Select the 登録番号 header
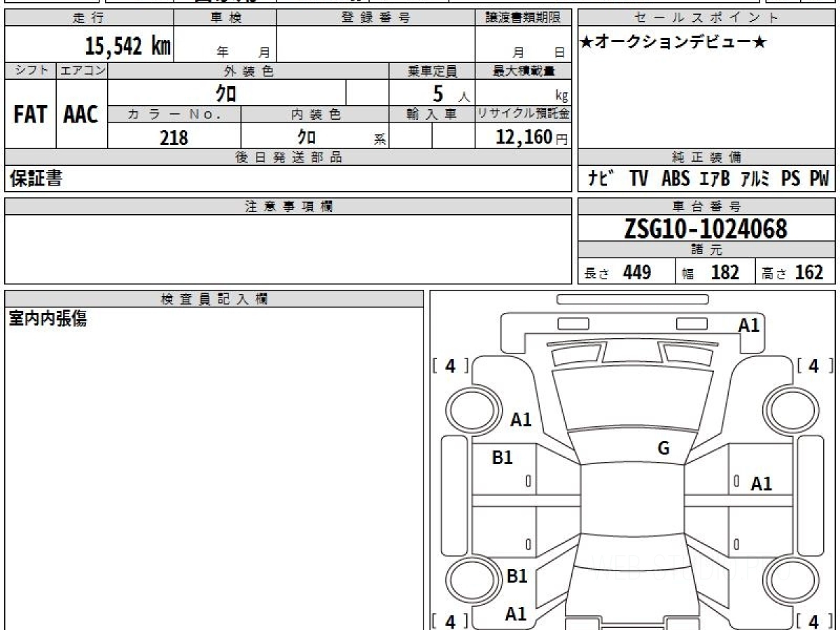Image resolution: width=840 pixels, height=630 pixels. pos(376,18)
